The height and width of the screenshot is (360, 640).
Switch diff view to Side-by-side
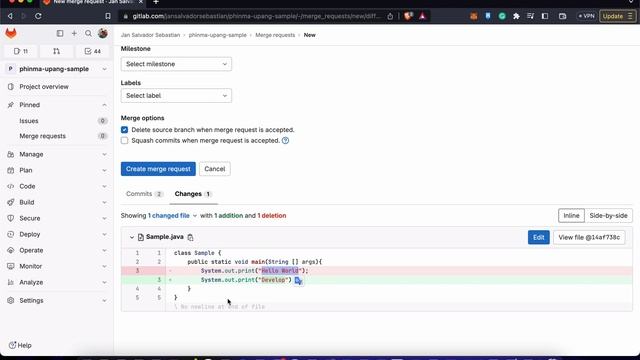[x=608, y=216]
